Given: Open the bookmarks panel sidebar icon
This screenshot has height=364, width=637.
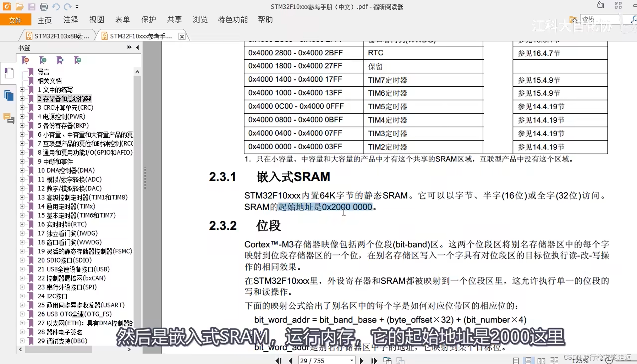Looking at the screenshot, I should pos(9,73).
